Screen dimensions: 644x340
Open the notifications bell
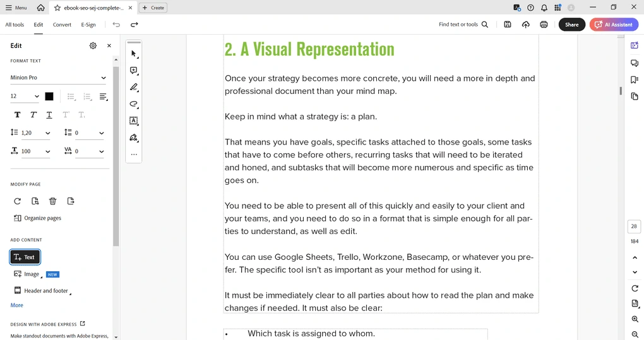[x=544, y=8]
